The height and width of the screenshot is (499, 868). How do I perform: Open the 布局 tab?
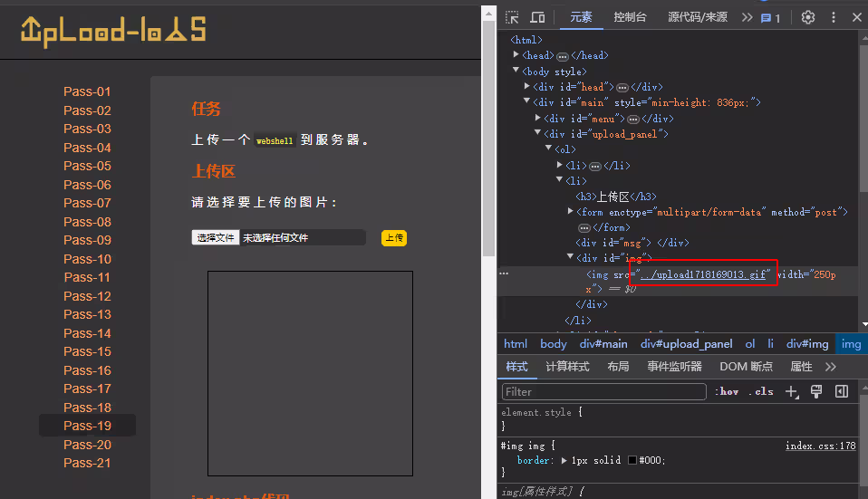click(618, 366)
